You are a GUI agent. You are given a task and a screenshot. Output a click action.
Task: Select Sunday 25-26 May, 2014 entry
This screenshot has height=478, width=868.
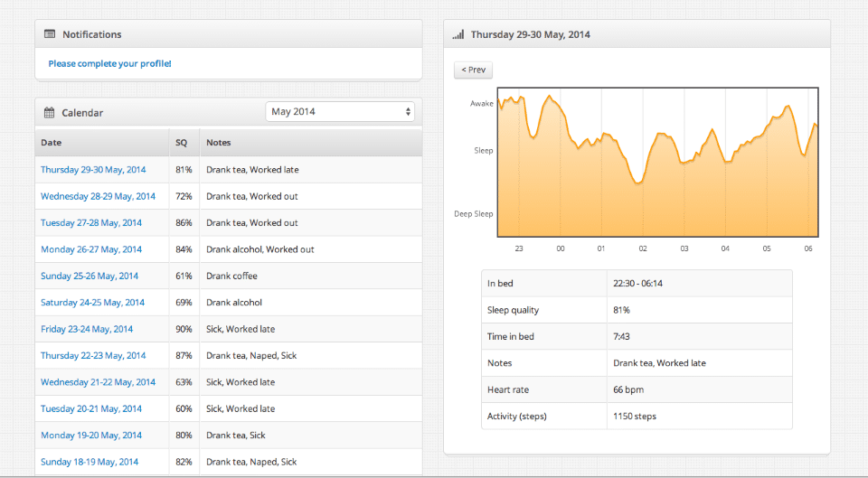[90, 276]
